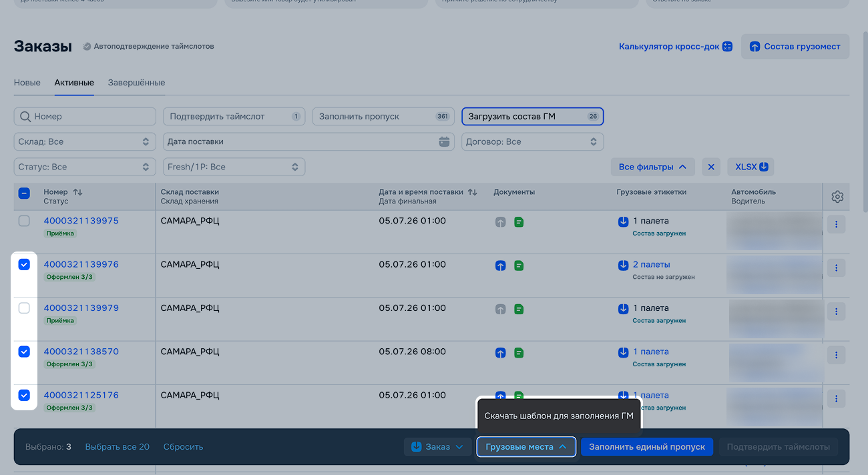Open the Склад: Все dropdown
This screenshot has height=475, width=868.
[85, 141]
